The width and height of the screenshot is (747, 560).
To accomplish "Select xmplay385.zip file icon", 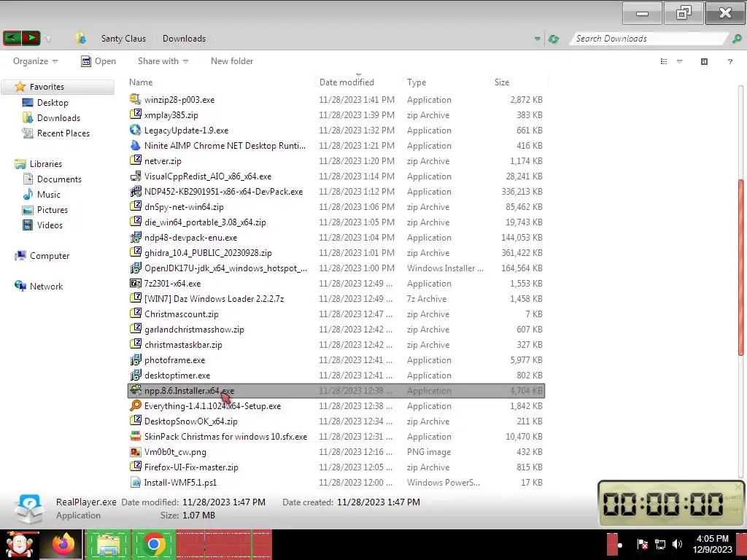I will click(x=135, y=114).
